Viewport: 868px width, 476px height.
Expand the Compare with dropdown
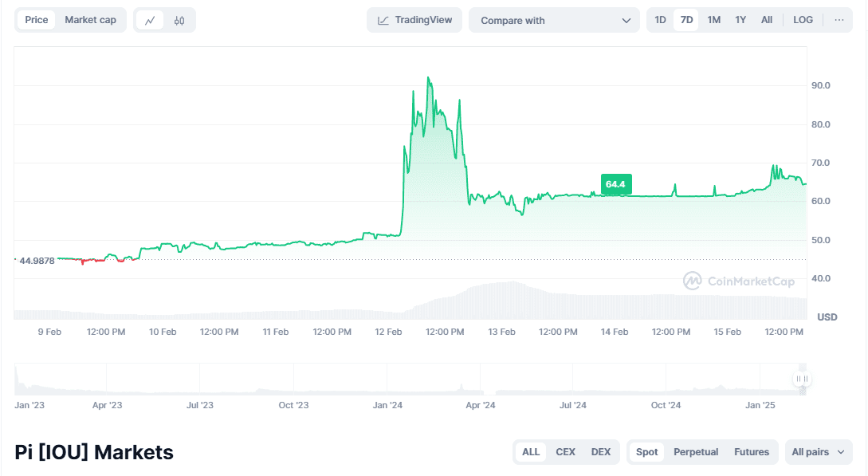[x=554, y=20]
